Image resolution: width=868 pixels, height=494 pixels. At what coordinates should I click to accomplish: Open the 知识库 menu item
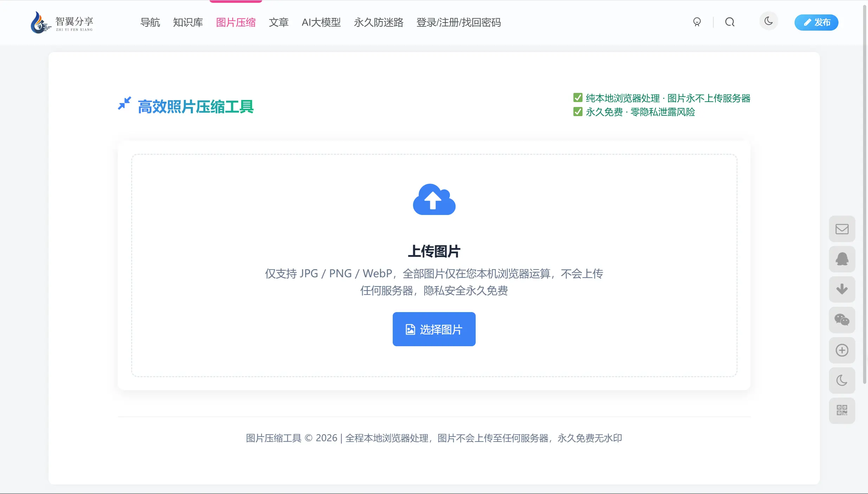click(x=188, y=23)
